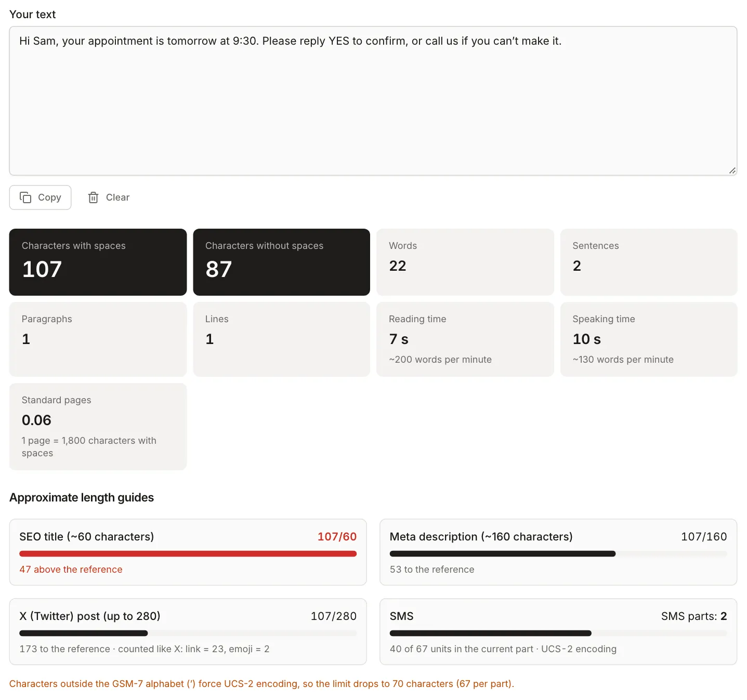Click the "SMS parts: 2" indicator

pyautogui.click(x=694, y=616)
